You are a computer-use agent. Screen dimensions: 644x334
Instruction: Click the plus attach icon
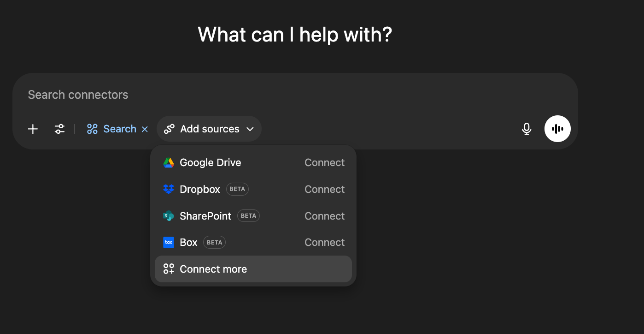tap(33, 129)
